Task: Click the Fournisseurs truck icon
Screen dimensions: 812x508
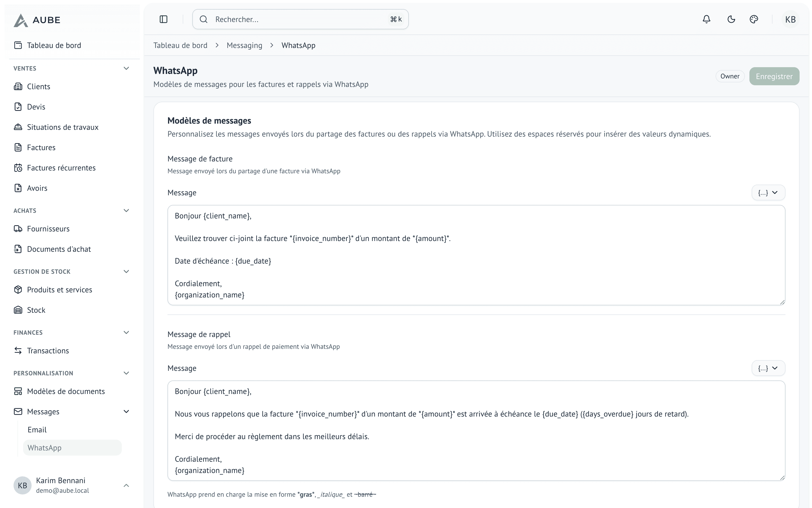Action: [x=18, y=229]
